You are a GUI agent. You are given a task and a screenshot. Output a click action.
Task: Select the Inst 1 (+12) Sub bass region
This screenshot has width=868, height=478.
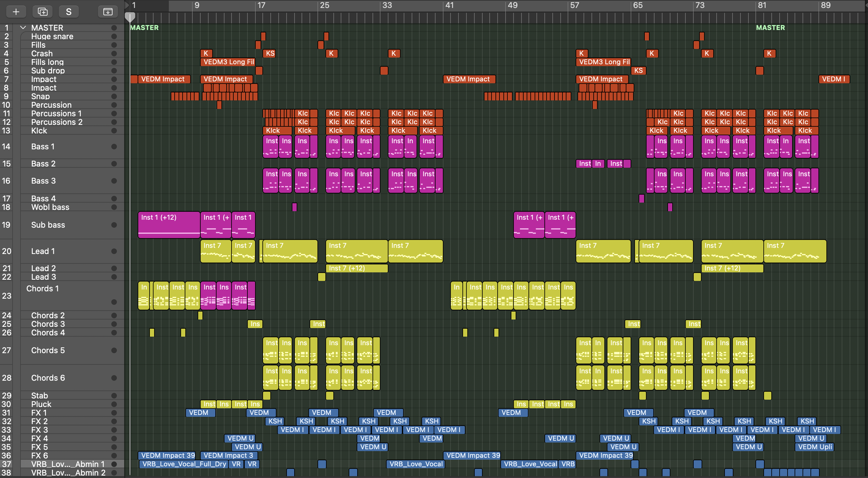click(169, 225)
